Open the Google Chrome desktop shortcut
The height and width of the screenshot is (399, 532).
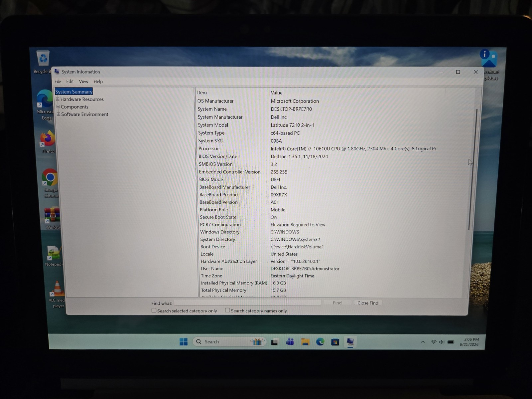pyautogui.click(x=51, y=183)
